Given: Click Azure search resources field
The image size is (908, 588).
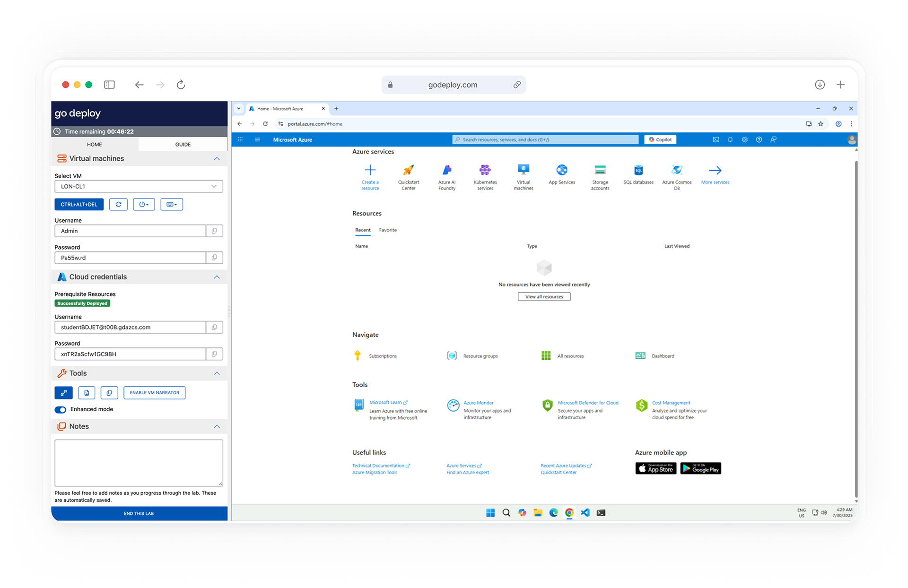Looking at the screenshot, I should pyautogui.click(x=545, y=139).
